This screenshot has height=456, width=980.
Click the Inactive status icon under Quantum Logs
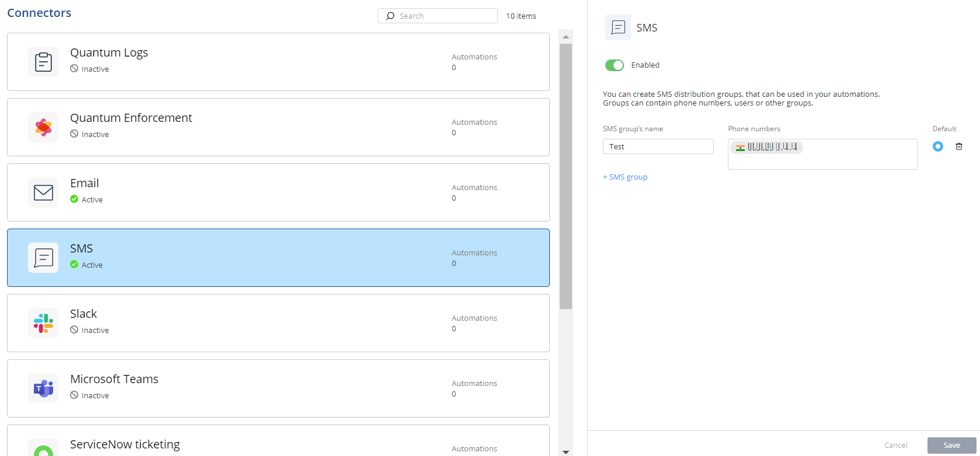[x=74, y=69]
